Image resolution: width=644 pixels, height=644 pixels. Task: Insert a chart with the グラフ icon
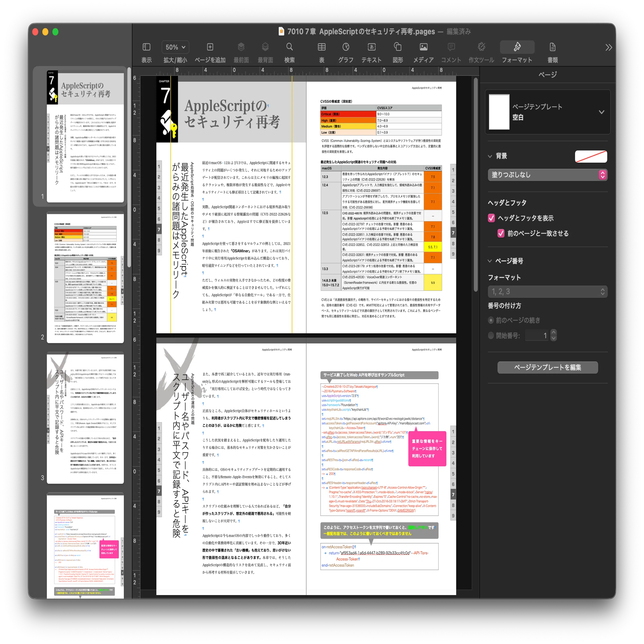point(346,47)
